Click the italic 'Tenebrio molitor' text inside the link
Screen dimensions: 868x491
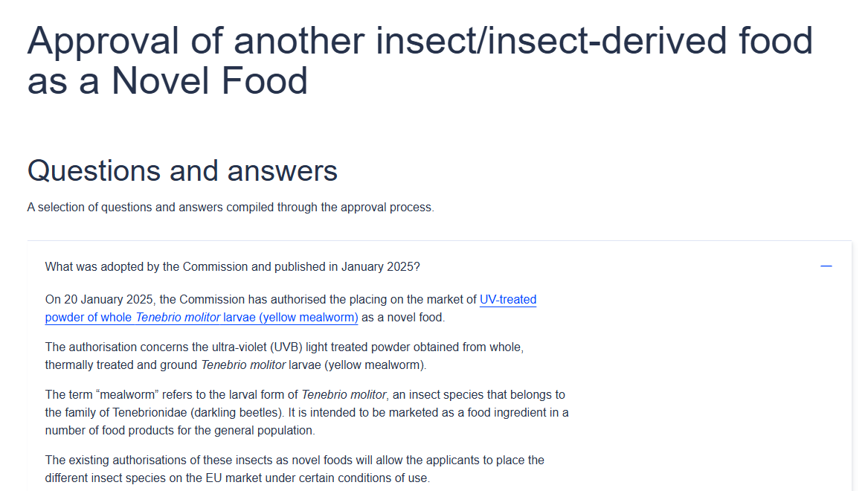178,318
